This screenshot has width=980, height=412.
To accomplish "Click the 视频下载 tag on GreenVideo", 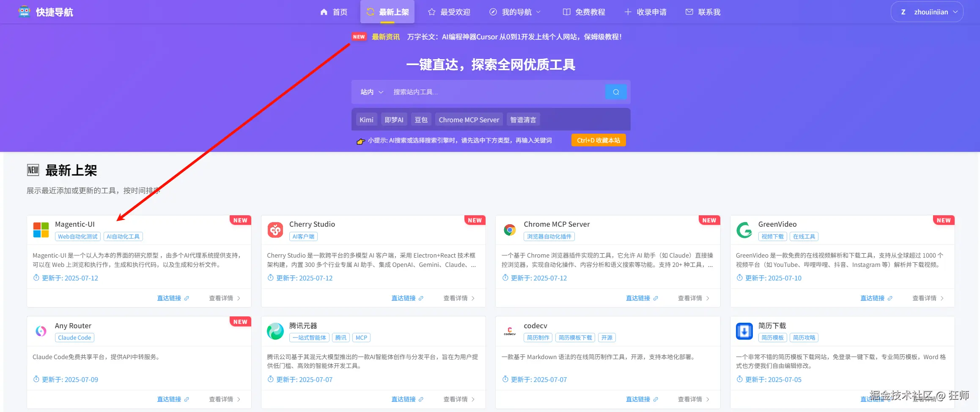I will point(772,236).
